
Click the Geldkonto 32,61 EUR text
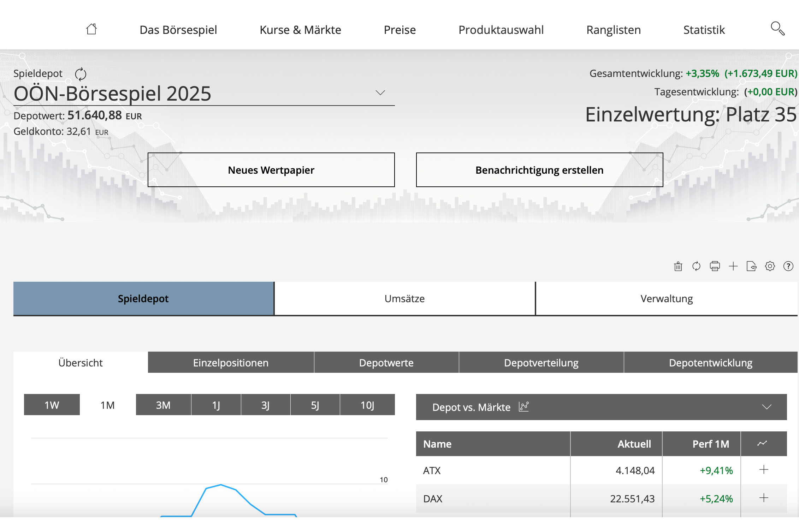point(61,131)
